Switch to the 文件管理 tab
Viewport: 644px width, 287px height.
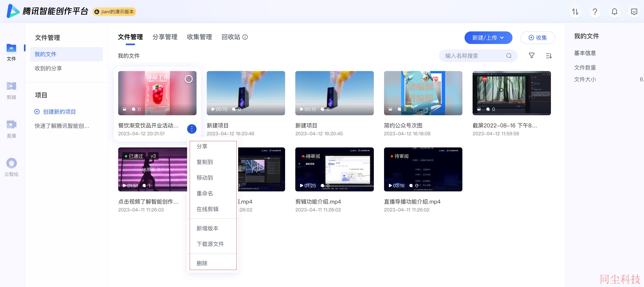tap(130, 37)
